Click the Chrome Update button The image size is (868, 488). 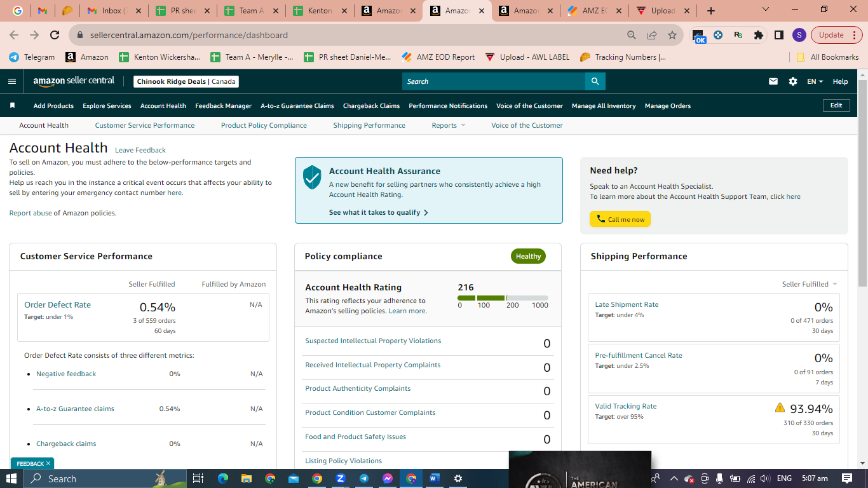(831, 35)
